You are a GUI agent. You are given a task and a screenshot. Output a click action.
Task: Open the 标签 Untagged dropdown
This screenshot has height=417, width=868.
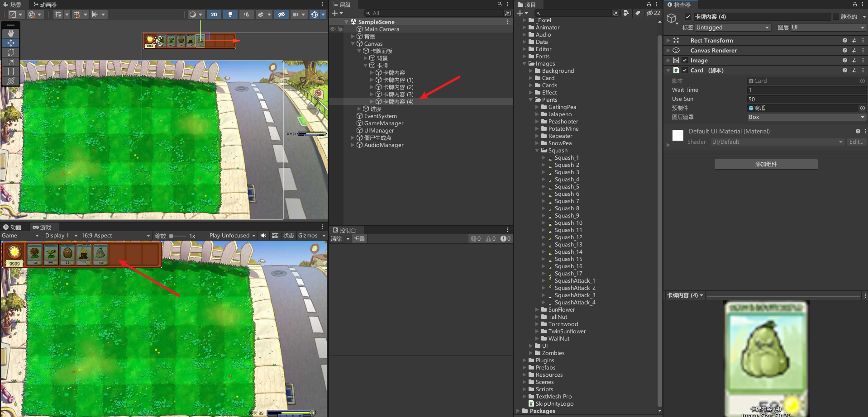[733, 28]
